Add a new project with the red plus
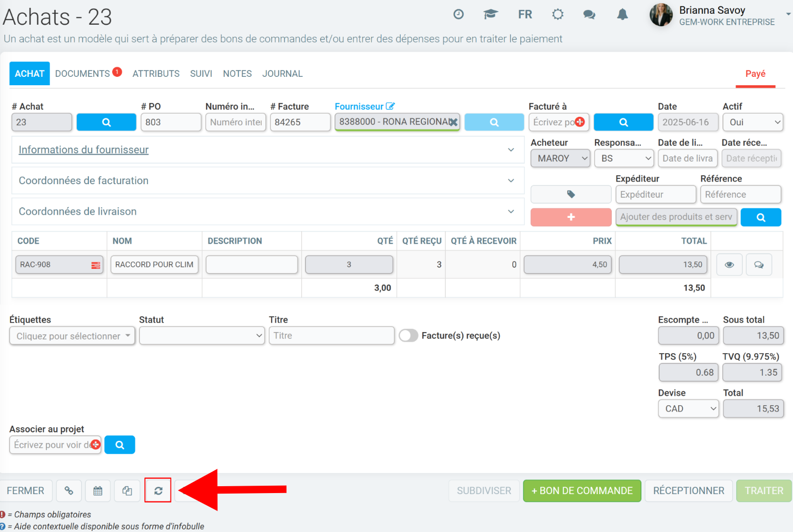The width and height of the screenshot is (793, 532). point(95,445)
